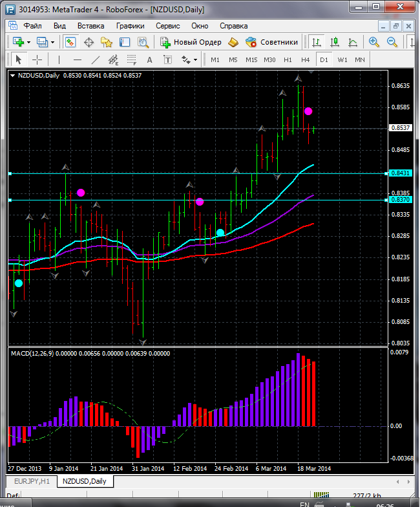Select the NZDUSD,Daily chart tab
This screenshot has height=507, width=420.
84,481
